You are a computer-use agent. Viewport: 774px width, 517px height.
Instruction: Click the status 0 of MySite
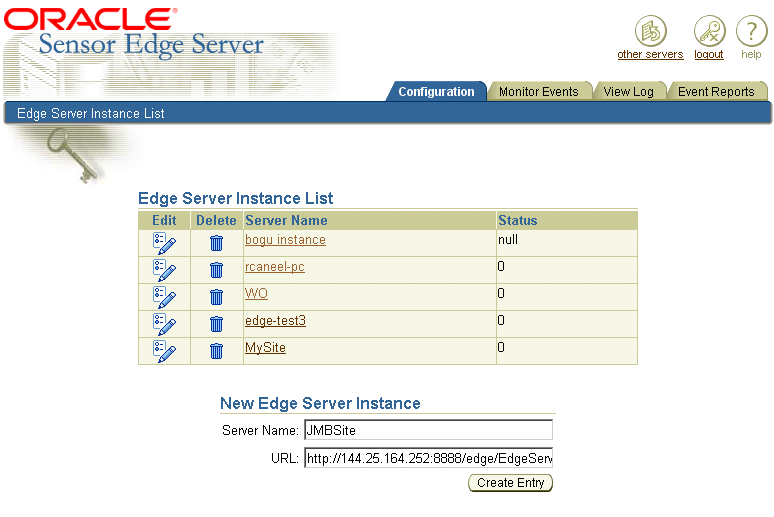pyautogui.click(x=501, y=348)
